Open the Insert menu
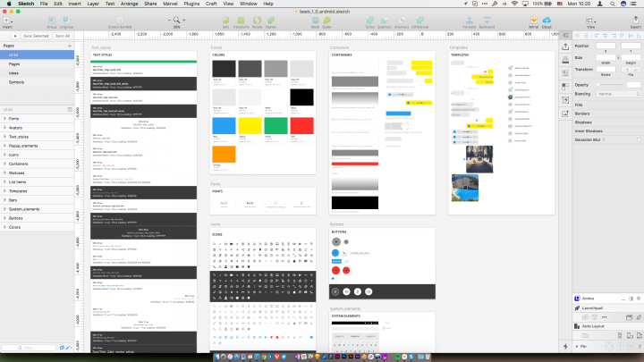Screen dimensions: 644x362 (x=74, y=4)
